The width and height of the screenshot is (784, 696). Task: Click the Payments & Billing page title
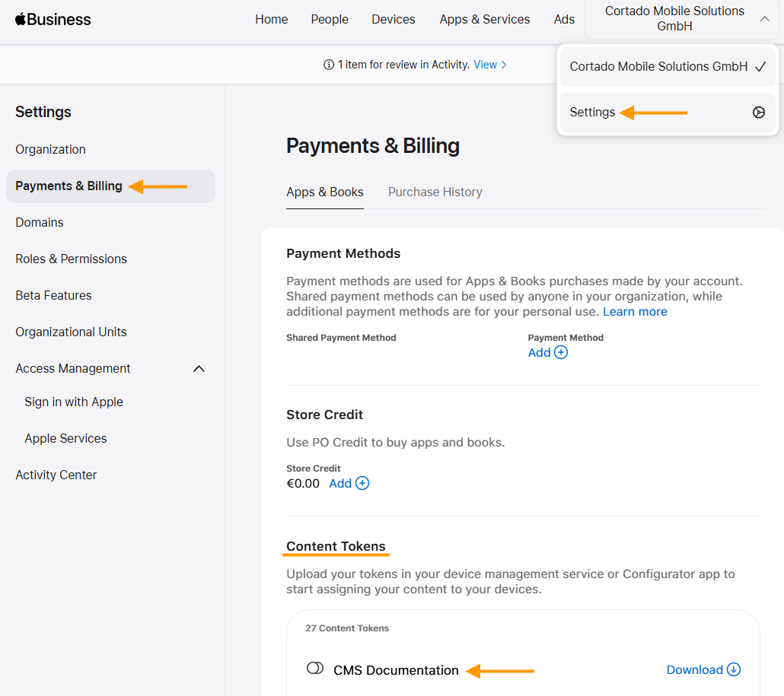click(373, 146)
